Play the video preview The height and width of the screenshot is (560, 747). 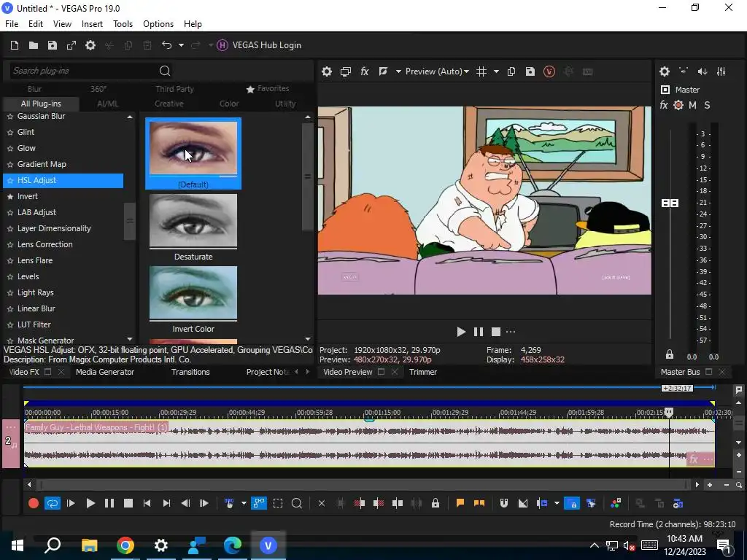(x=461, y=332)
